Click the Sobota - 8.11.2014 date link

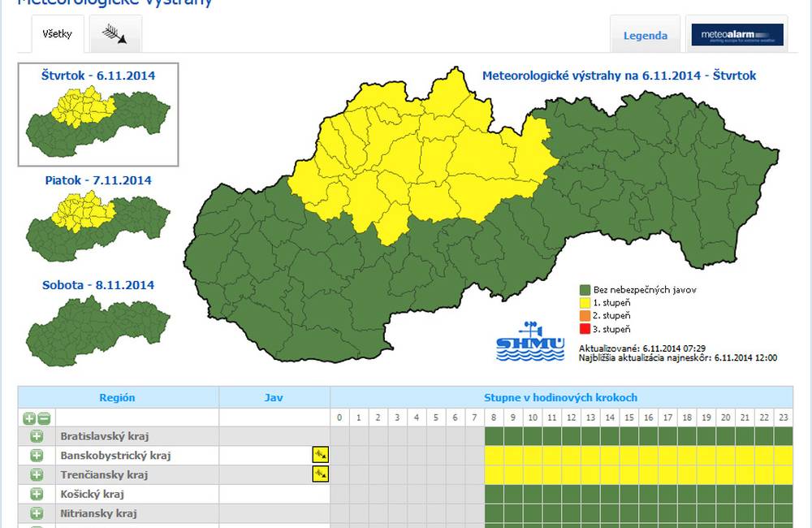click(98, 285)
